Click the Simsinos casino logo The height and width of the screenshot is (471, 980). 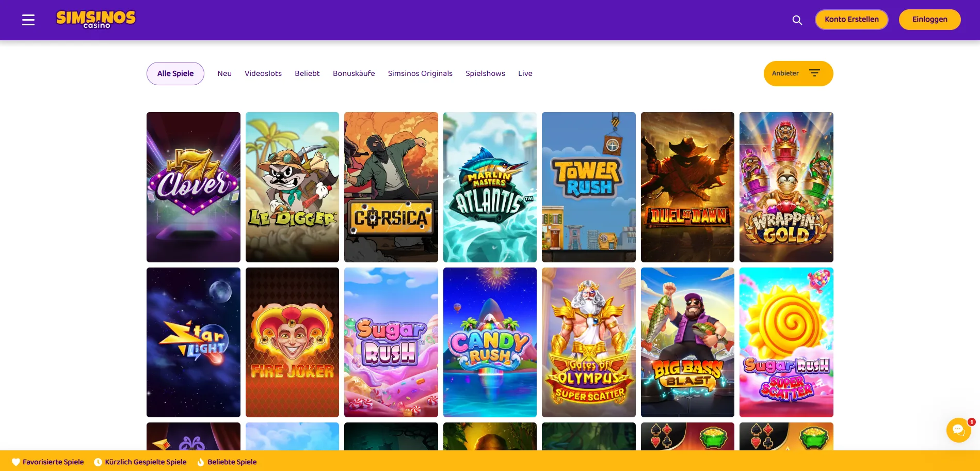coord(96,20)
